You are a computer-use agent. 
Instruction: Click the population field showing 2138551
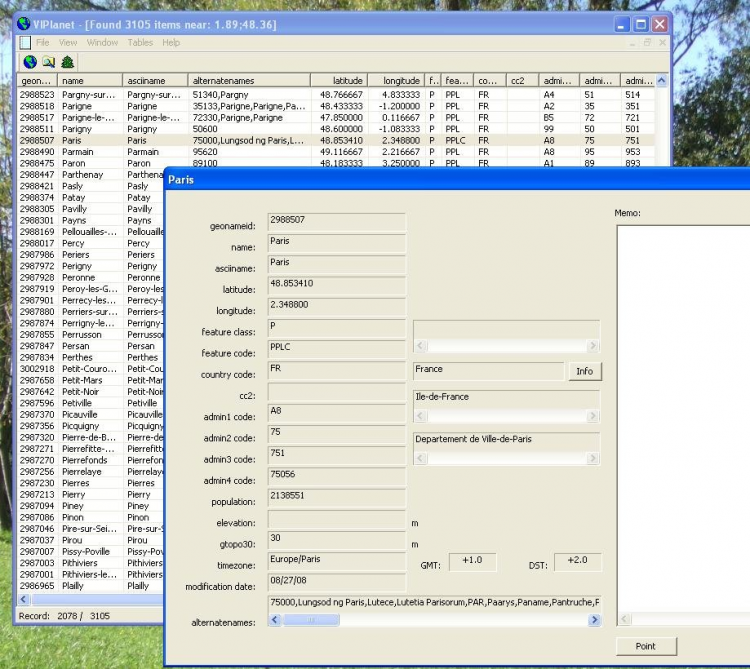tap(336, 497)
